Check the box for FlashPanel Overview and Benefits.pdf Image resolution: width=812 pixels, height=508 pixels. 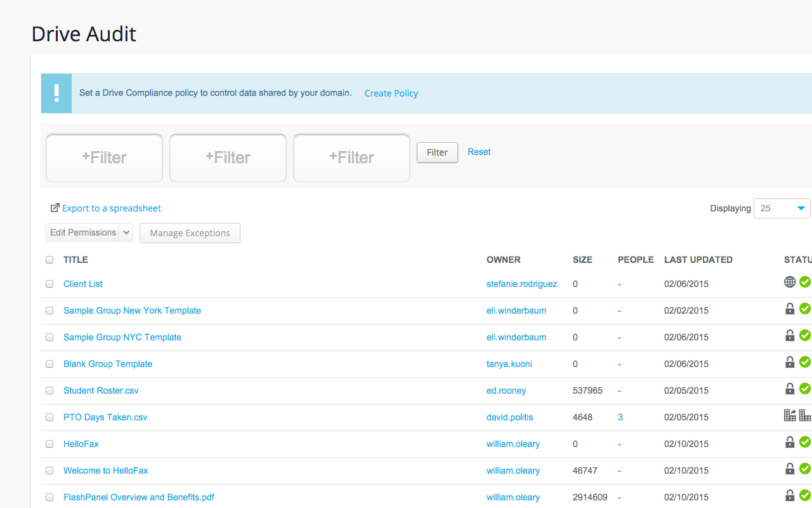49,497
